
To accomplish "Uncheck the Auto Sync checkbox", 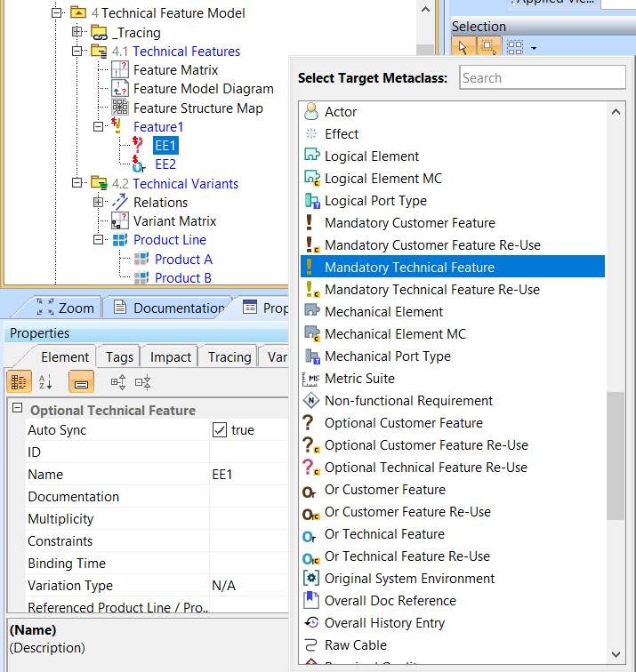I will 220,430.
